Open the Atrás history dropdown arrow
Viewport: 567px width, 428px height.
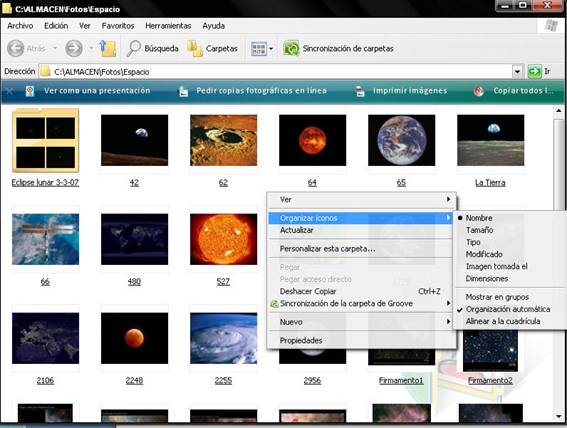pyautogui.click(x=55, y=48)
